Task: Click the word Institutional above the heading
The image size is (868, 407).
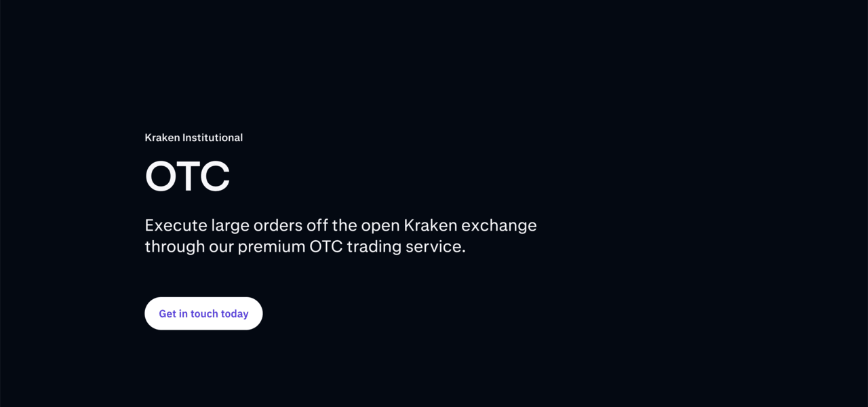Action: pos(213,138)
